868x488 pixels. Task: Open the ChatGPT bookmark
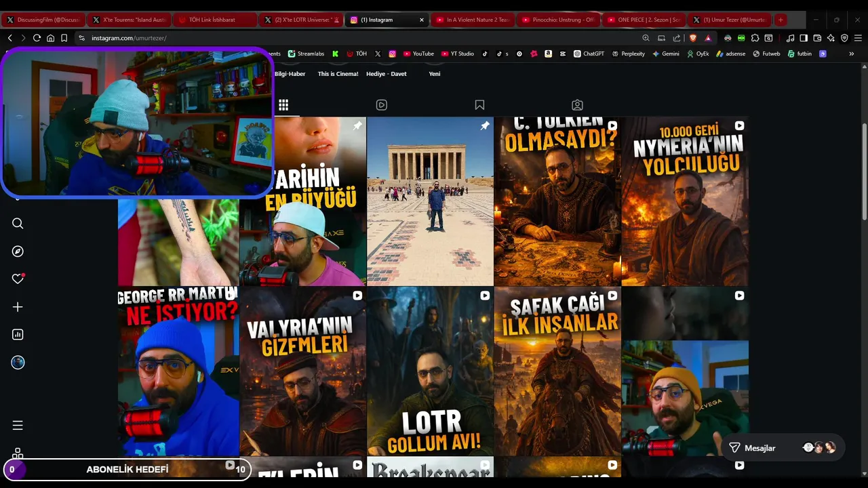589,54
